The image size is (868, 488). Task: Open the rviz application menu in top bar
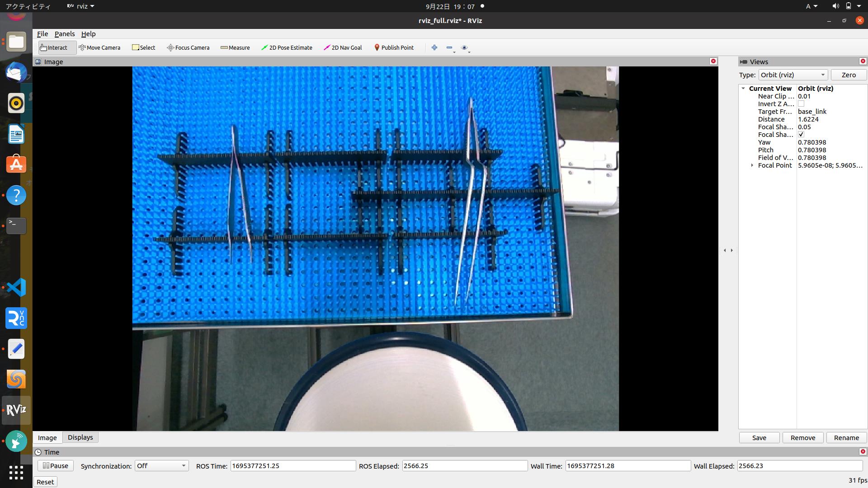[x=80, y=6]
